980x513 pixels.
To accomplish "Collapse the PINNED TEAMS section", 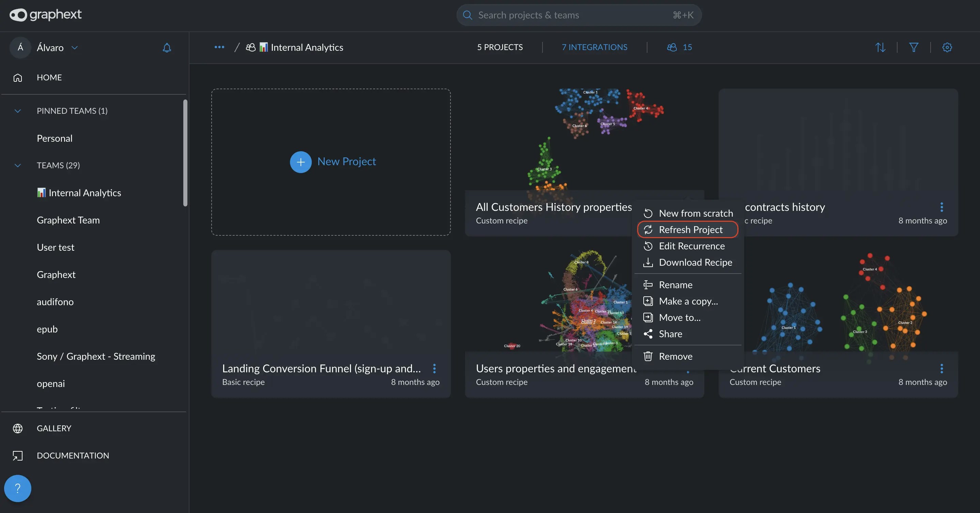I will coord(17,111).
